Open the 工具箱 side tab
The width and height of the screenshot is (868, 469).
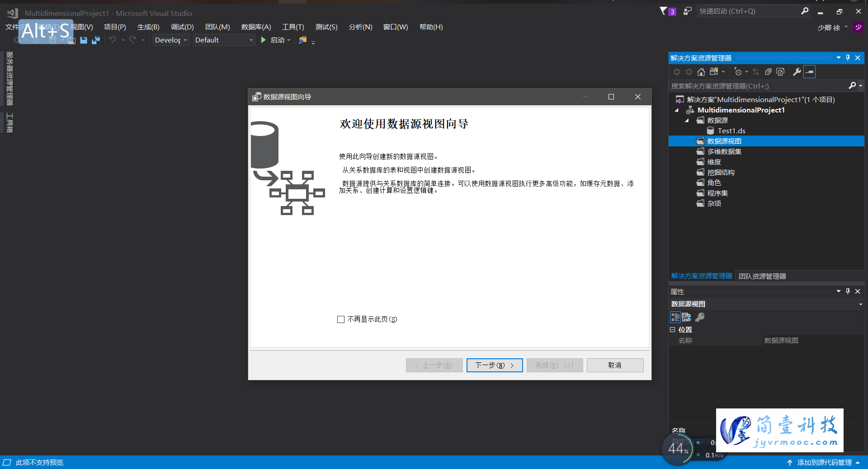click(9, 123)
